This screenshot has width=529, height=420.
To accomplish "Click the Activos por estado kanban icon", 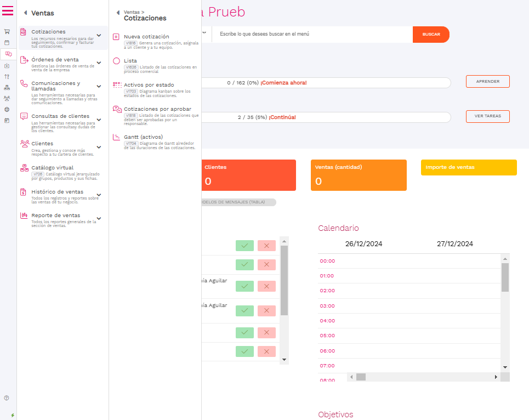I will click(117, 85).
